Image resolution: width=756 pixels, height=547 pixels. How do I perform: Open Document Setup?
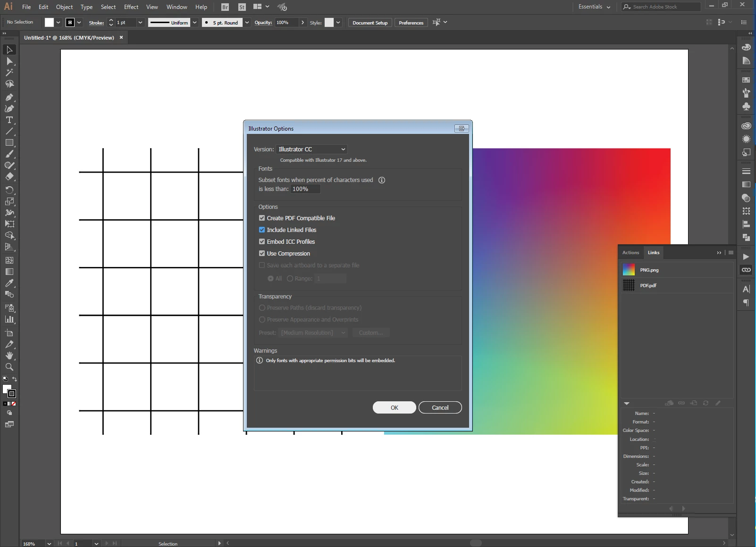coord(370,23)
